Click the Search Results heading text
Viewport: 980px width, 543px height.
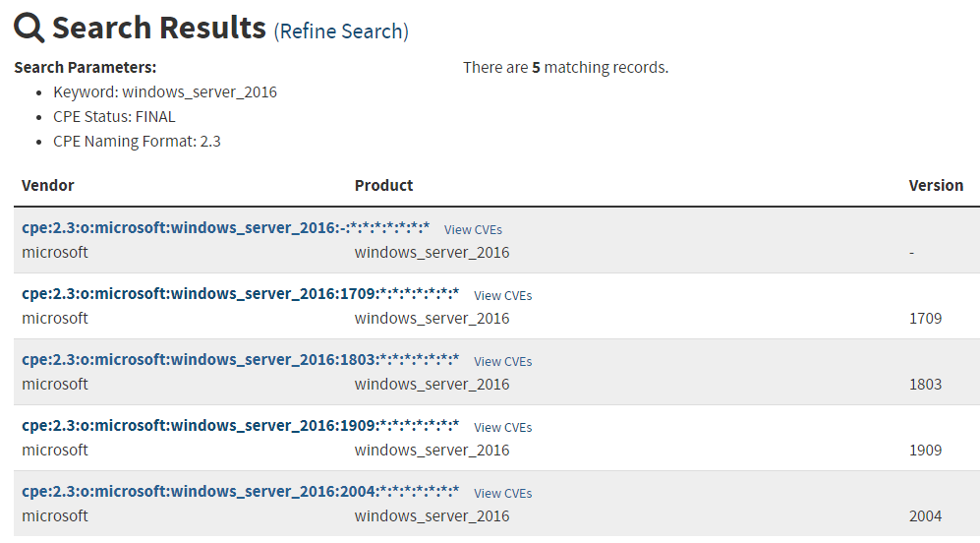tap(159, 28)
